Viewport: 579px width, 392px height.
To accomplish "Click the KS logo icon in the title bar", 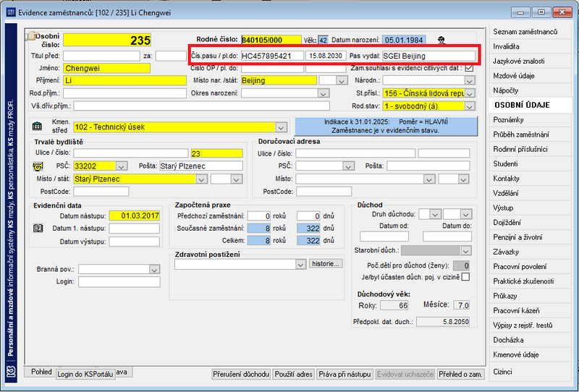I will coord(11,12).
